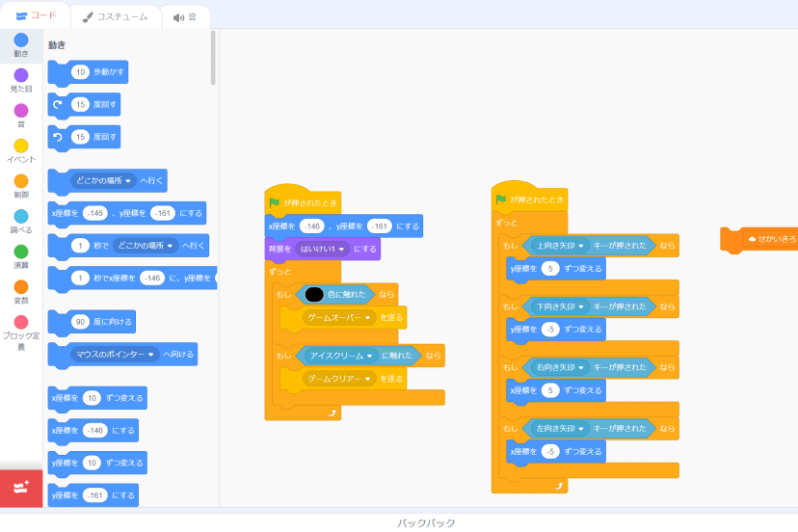
Task: Select the 変数 (Variables) category circle
Action: point(21,287)
